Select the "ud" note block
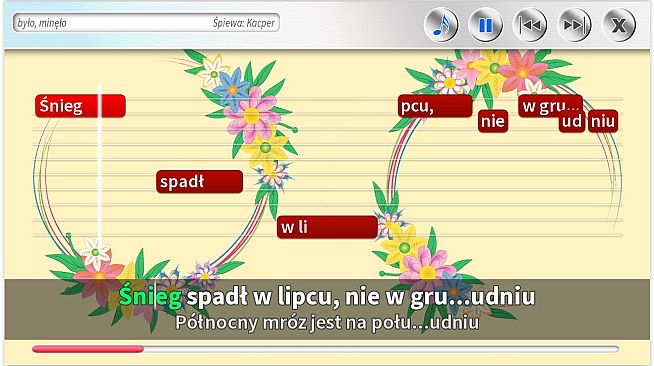Image resolution: width=654 pixels, height=366 pixels. (572, 121)
